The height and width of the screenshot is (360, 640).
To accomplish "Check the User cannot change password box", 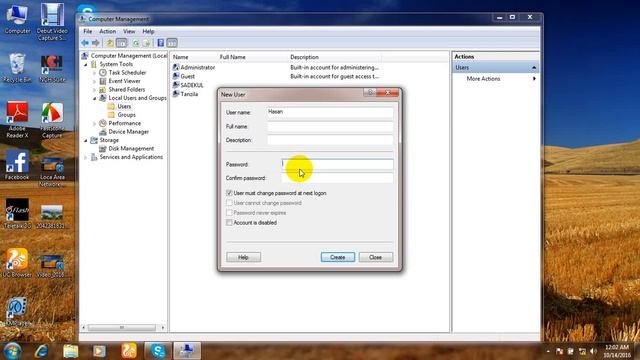I will (x=229, y=202).
